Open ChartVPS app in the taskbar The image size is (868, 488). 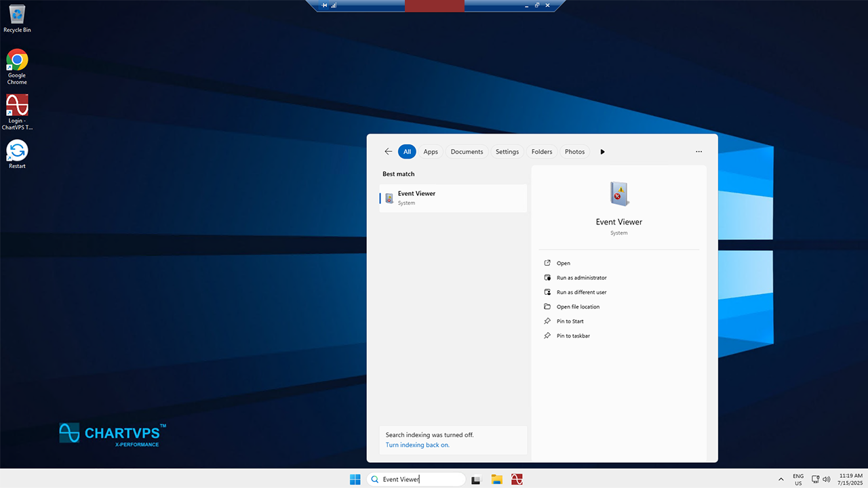pyautogui.click(x=517, y=479)
